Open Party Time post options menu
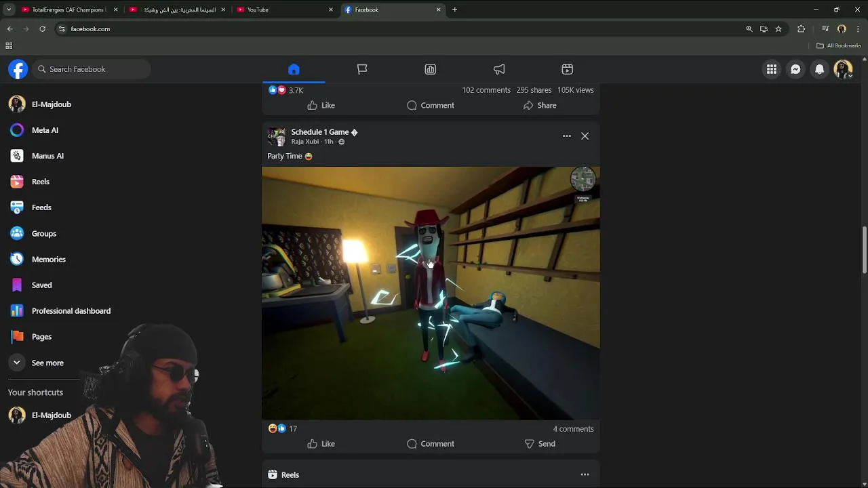Screen dimensions: 868x488 [x=567, y=136]
